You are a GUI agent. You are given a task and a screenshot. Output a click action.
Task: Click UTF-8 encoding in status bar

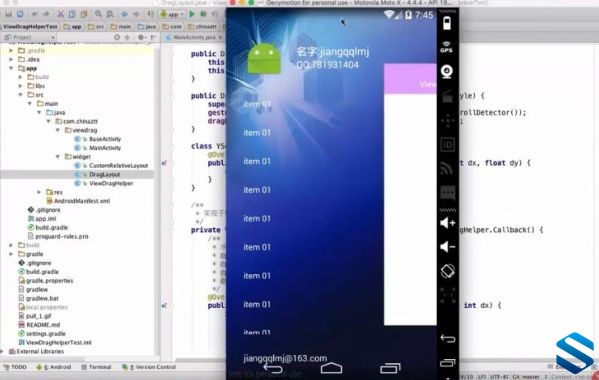coord(499,377)
